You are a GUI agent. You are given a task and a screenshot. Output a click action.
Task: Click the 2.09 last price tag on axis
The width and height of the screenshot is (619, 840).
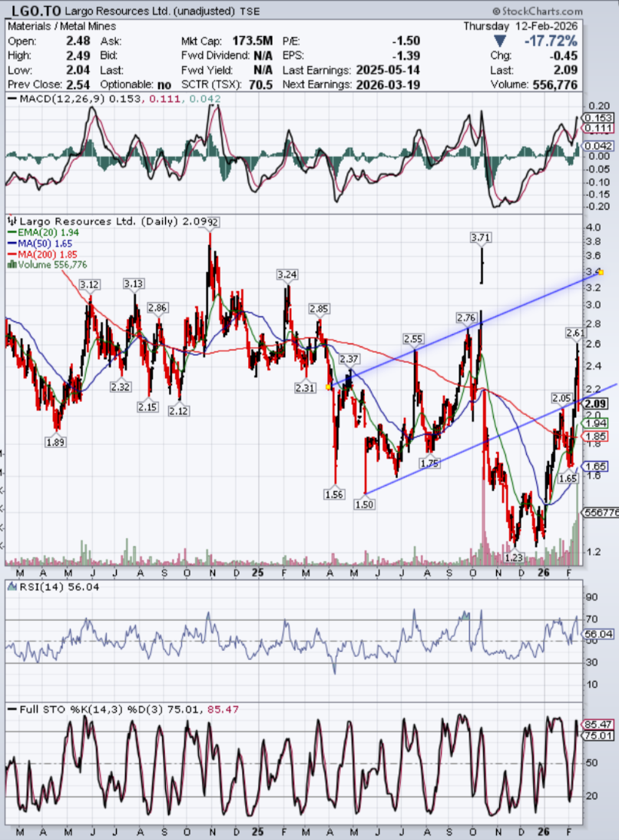pyautogui.click(x=595, y=404)
